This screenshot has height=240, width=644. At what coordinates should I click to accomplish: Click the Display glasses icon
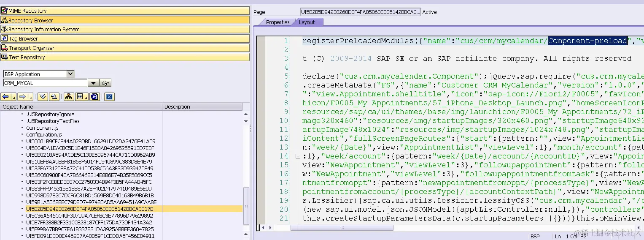(x=105, y=83)
